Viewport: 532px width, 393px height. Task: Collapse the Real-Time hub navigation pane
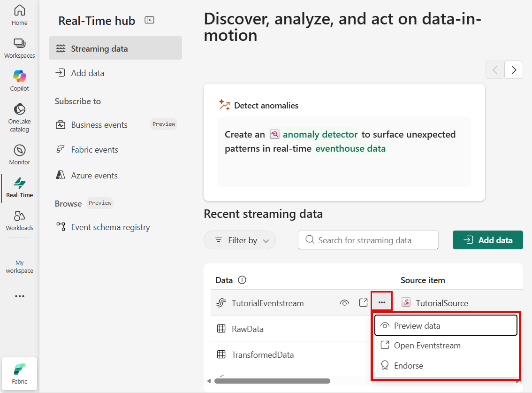[x=150, y=20]
